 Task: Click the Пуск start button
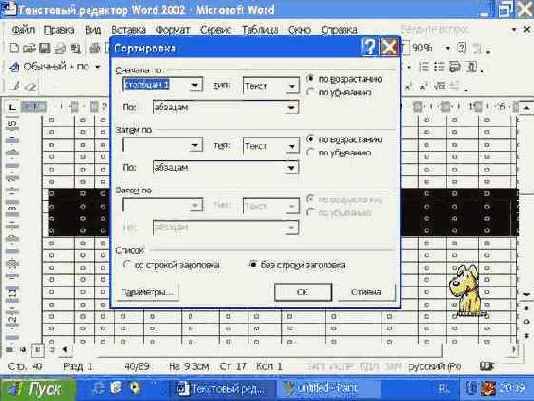click(x=38, y=389)
